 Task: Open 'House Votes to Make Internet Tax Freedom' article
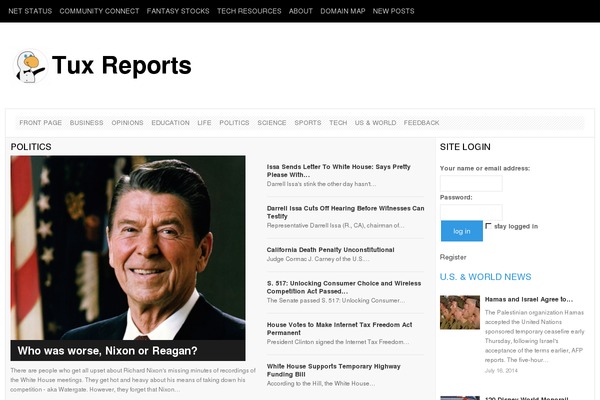(339, 329)
